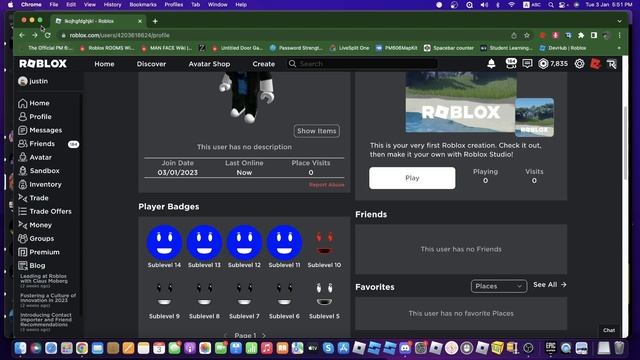This screenshot has width=640, height=360.
Task: Open the friend requests icon in header
Action: point(511,63)
